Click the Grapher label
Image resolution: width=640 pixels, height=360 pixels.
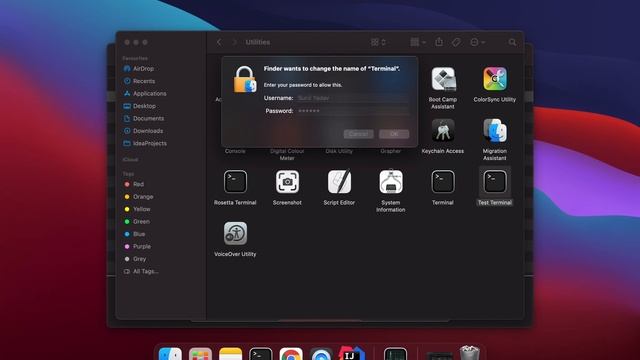click(x=391, y=151)
